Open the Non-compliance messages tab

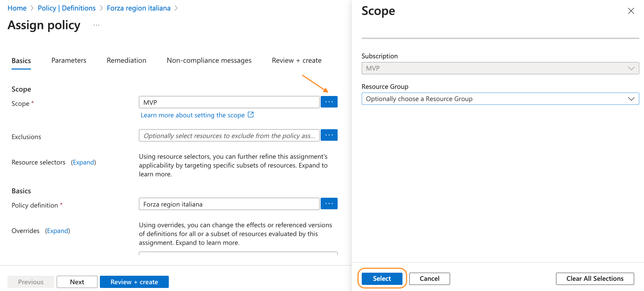(209, 60)
